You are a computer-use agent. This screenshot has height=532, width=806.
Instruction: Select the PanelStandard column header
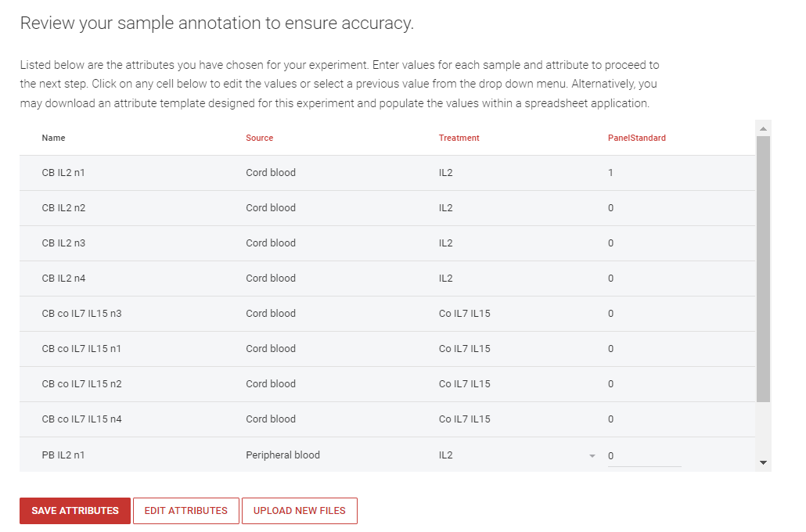pyautogui.click(x=637, y=138)
